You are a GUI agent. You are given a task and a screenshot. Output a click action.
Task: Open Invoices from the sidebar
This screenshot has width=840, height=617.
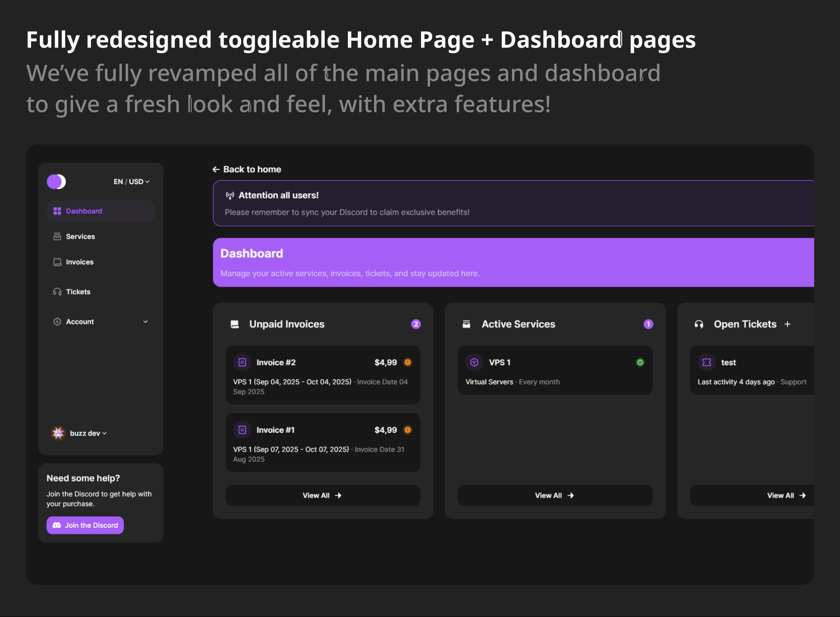tap(79, 262)
